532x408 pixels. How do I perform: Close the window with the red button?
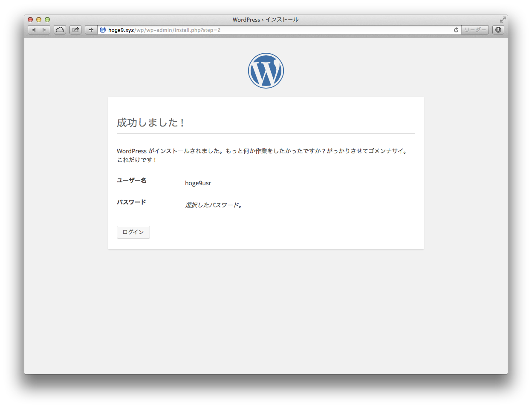coord(30,20)
